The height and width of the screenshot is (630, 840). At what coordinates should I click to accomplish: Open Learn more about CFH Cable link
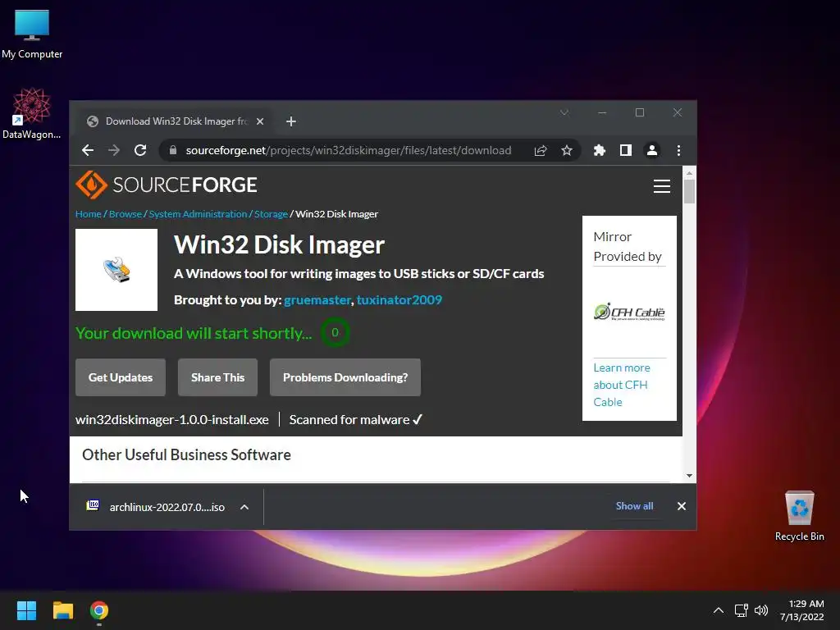622,386
